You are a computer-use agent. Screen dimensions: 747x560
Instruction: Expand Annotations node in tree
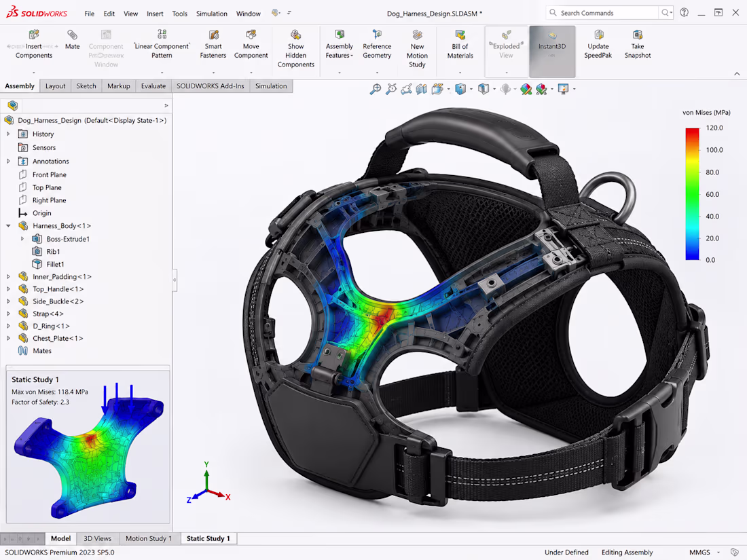tap(8, 162)
